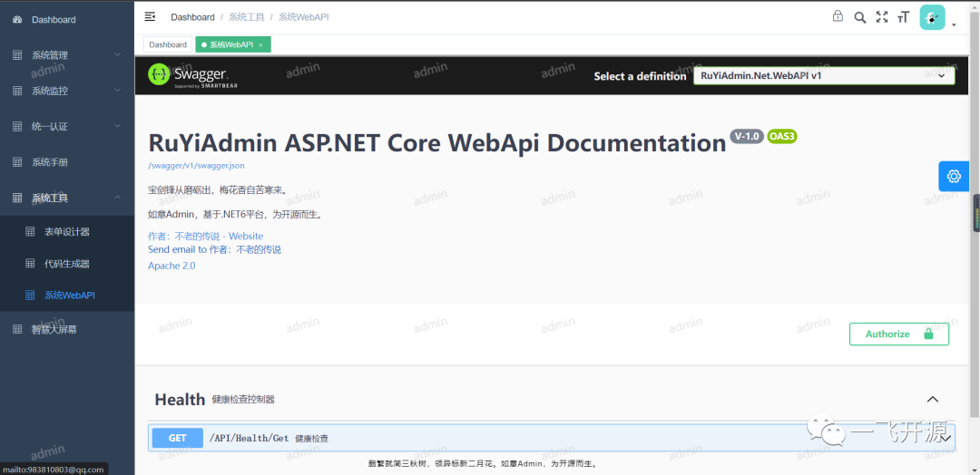980x475 pixels.
Task: Click the V-1.0 version badge
Action: 747,136
